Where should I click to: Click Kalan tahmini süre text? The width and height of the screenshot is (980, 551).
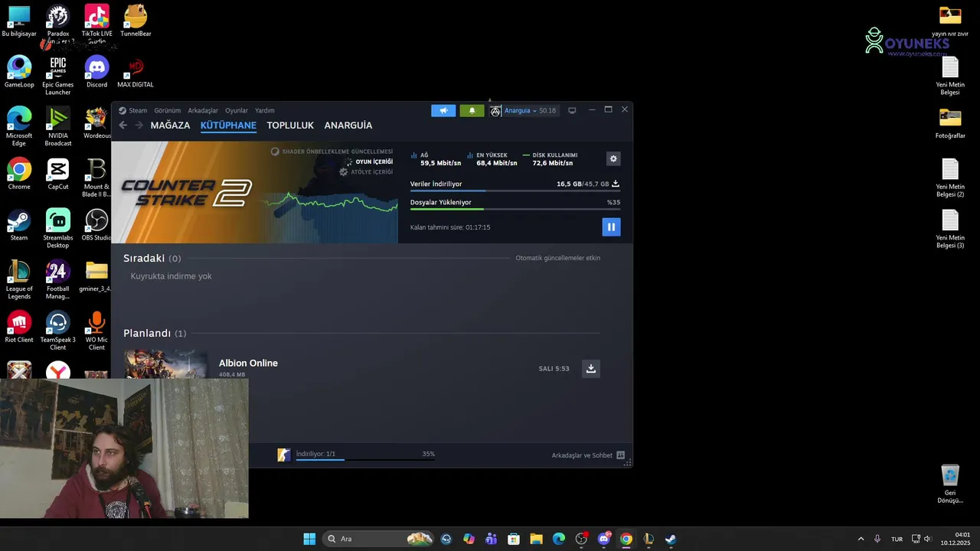point(450,227)
